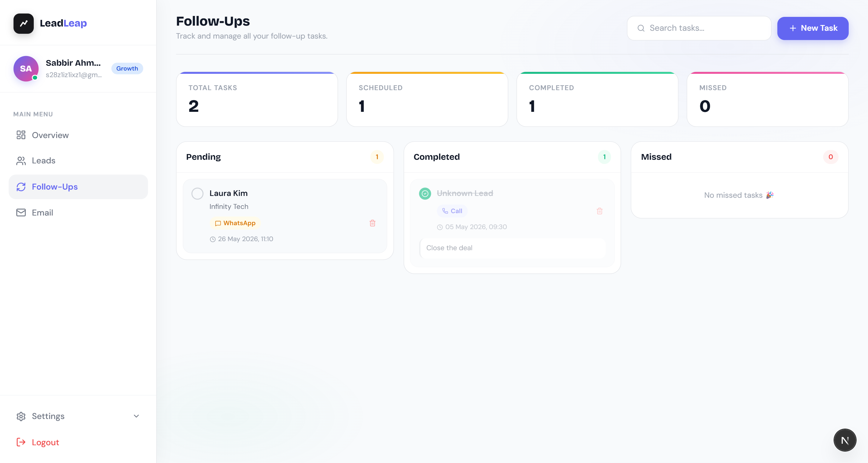Click the Unknown Lead struck-through name
The height and width of the screenshot is (463, 868).
465,194
